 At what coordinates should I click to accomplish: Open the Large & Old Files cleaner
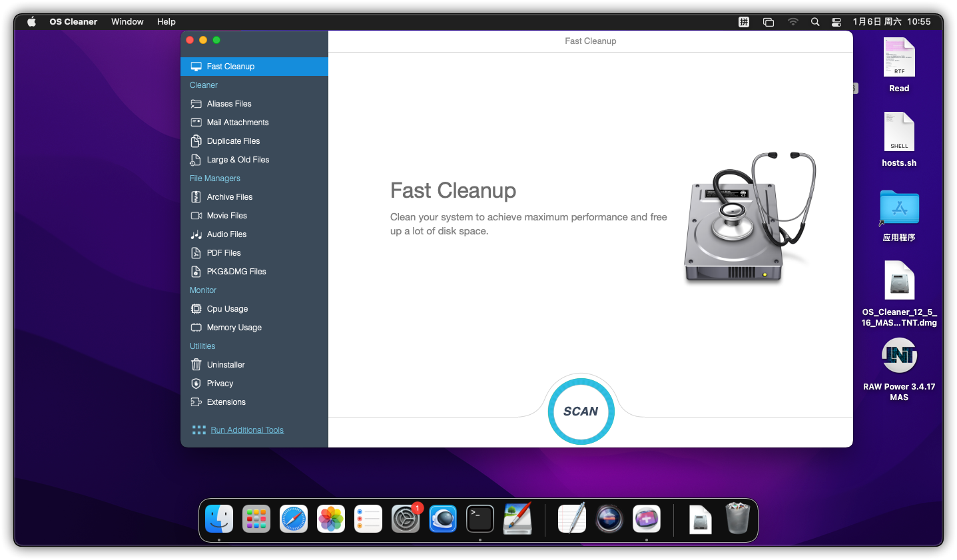pos(238,159)
